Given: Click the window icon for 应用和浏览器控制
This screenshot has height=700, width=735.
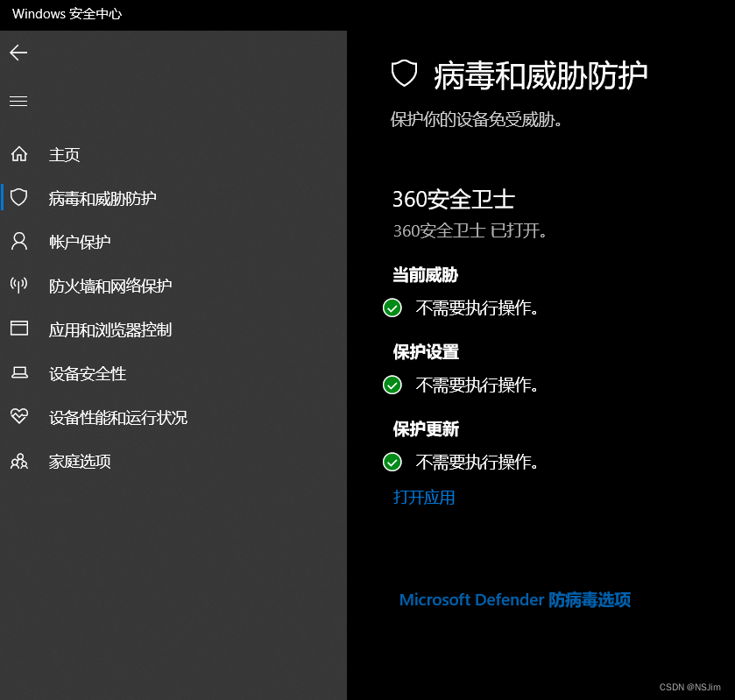Looking at the screenshot, I should point(19,329).
